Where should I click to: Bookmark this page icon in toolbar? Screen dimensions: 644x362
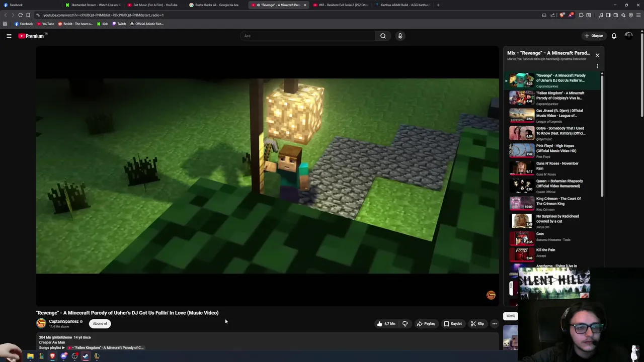[28, 15]
